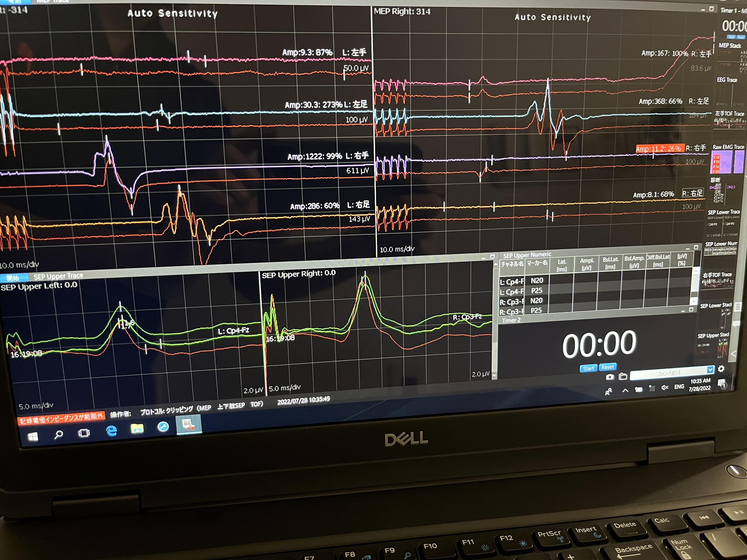Start Timer 2
Viewport: 747px width, 560px height.
588,368
